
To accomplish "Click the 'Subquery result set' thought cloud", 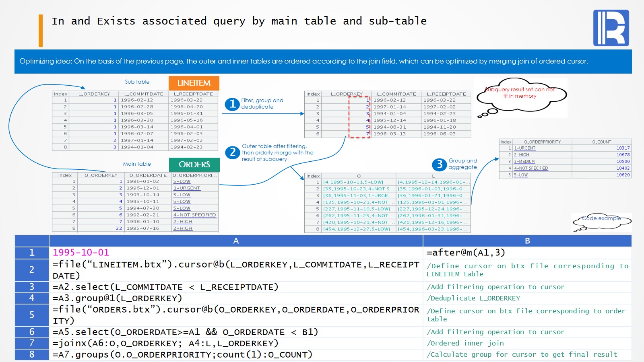I will click(520, 94).
